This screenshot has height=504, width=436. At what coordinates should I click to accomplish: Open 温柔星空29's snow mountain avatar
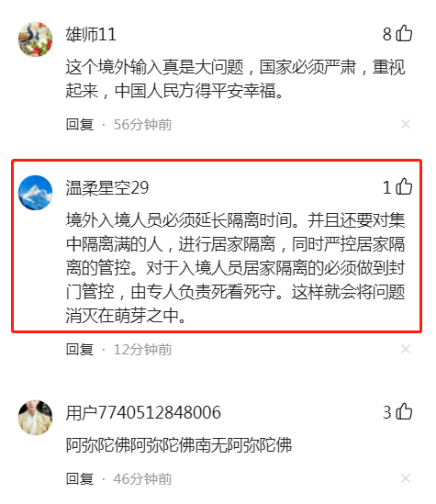tap(36, 193)
